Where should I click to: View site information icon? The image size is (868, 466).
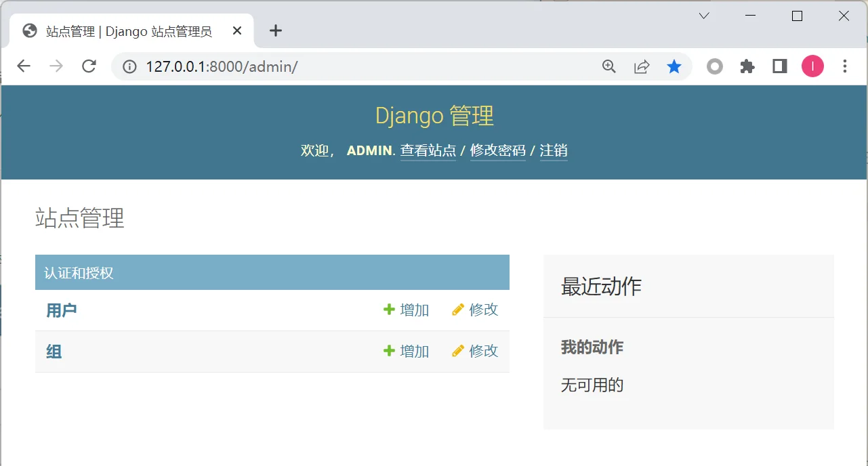(x=130, y=66)
